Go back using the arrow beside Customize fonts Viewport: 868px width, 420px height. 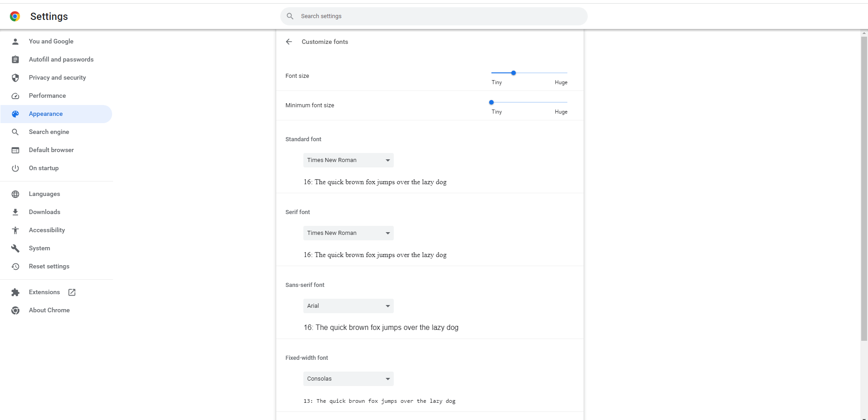[x=289, y=42]
